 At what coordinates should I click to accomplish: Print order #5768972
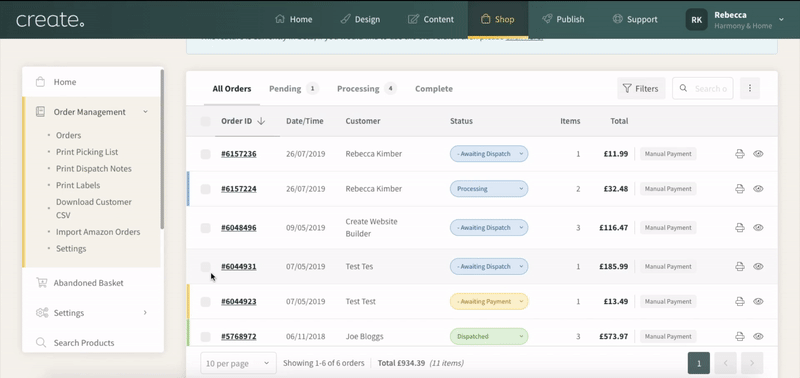(739, 336)
